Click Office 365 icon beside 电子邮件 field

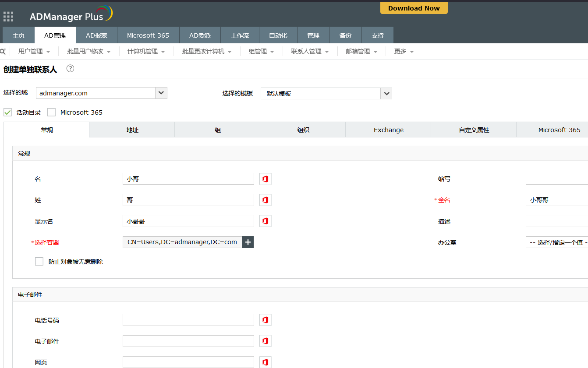pyautogui.click(x=265, y=341)
